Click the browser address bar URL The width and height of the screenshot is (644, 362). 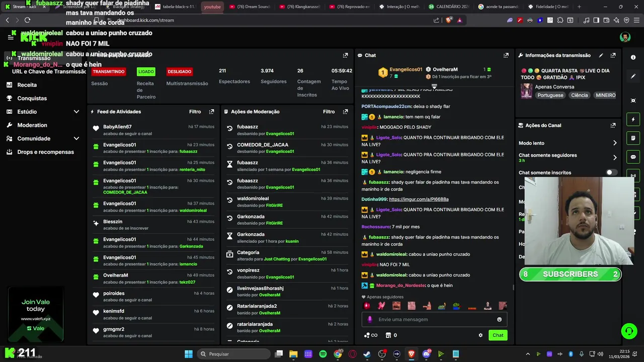[x=145, y=20]
